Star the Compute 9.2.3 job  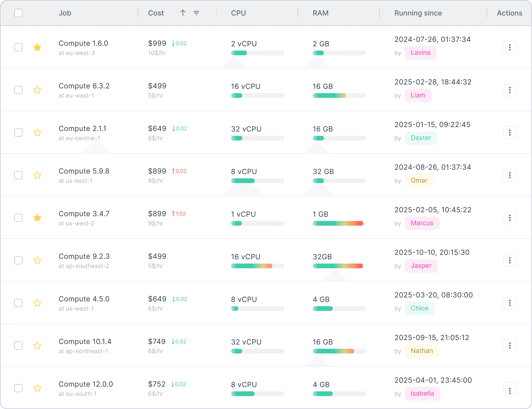click(x=37, y=260)
